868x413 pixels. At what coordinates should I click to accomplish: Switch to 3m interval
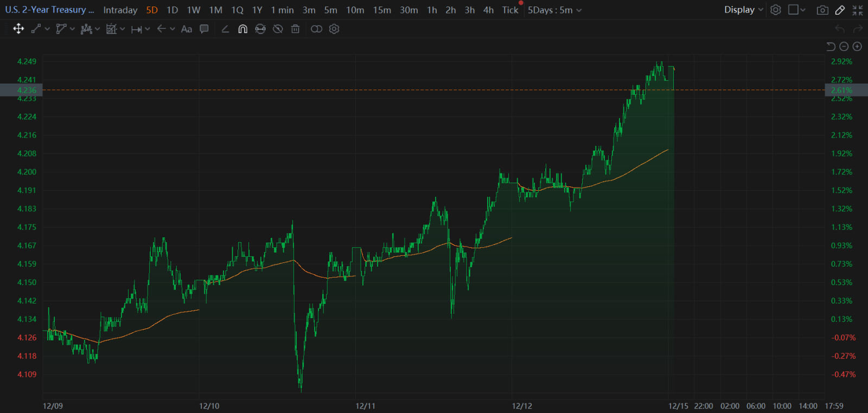[x=309, y=10]
